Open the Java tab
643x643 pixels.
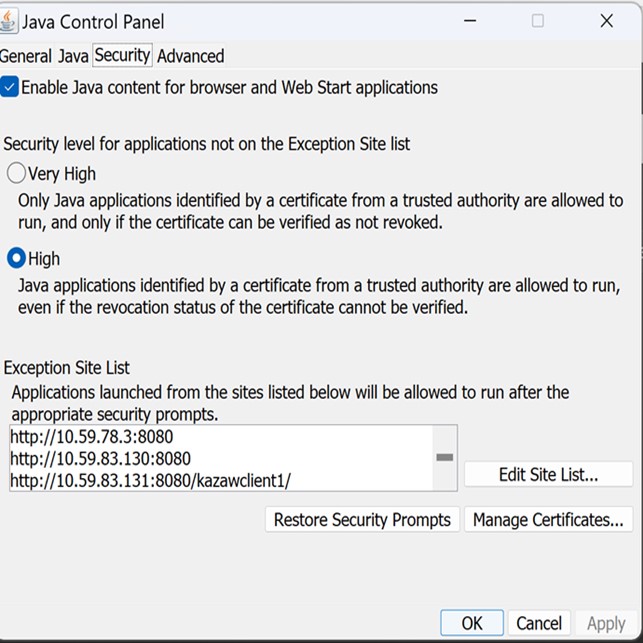click(x=73, y=56)
